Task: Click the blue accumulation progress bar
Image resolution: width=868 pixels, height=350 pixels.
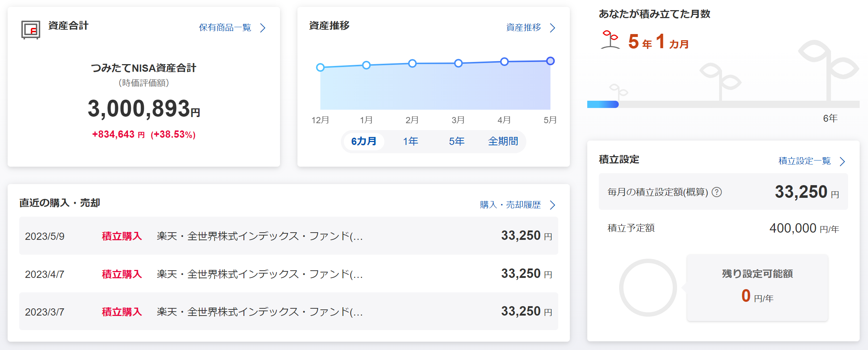Action: coord(603,104)
